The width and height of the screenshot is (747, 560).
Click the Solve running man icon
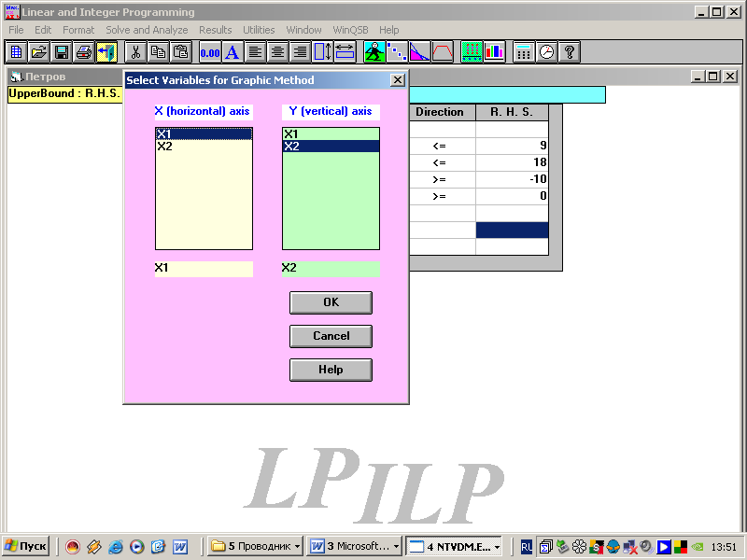[374, 52]
